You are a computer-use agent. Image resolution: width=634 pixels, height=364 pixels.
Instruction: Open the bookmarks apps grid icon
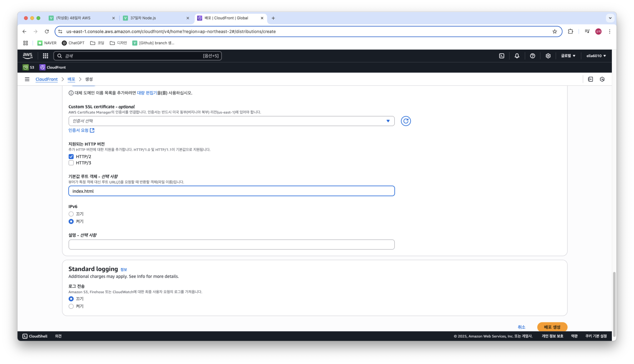[25, 43]
